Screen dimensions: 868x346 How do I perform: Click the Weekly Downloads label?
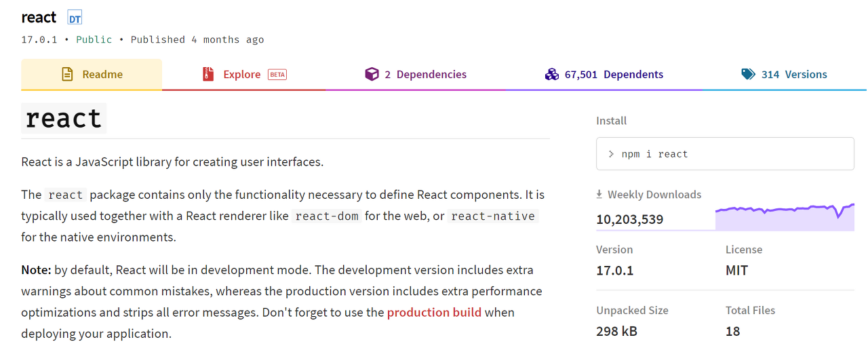[654, 195]
